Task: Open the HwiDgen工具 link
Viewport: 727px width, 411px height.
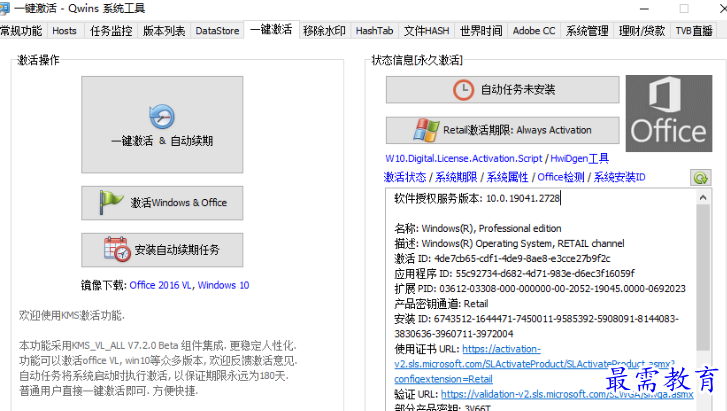Action: coord(580,159)
